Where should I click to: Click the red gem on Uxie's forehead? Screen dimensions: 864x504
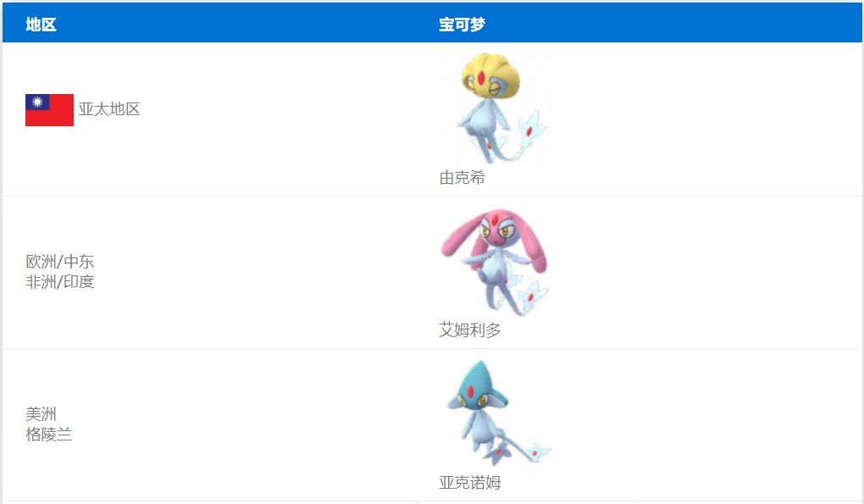click(x=481, y=78)
